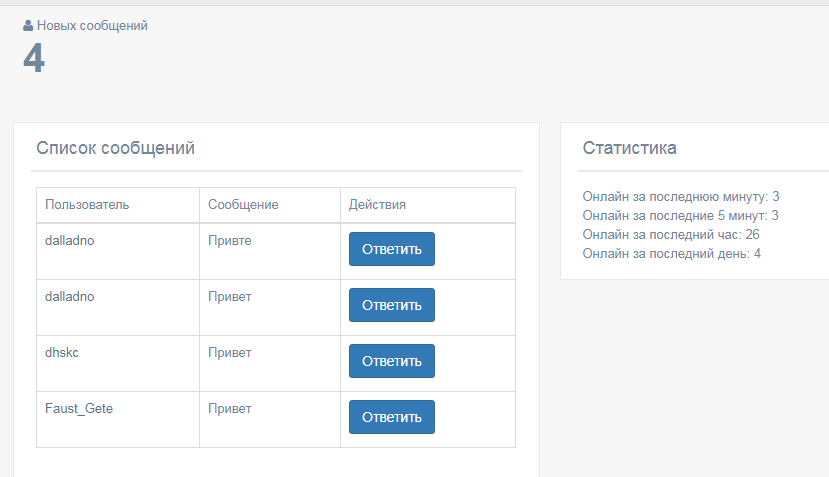Click the Новых сообщений label
The width and height of the screenshot is (829, 477).
tap(92, 26)
